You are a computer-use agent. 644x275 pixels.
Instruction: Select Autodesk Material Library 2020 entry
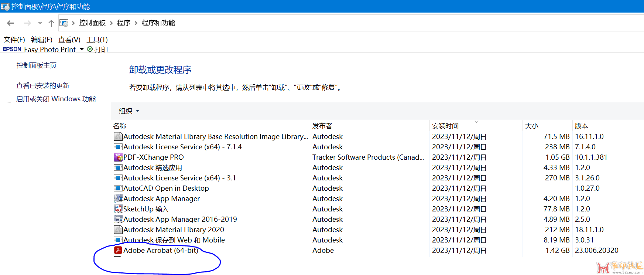pyautogui.click(x=174, y=230)
